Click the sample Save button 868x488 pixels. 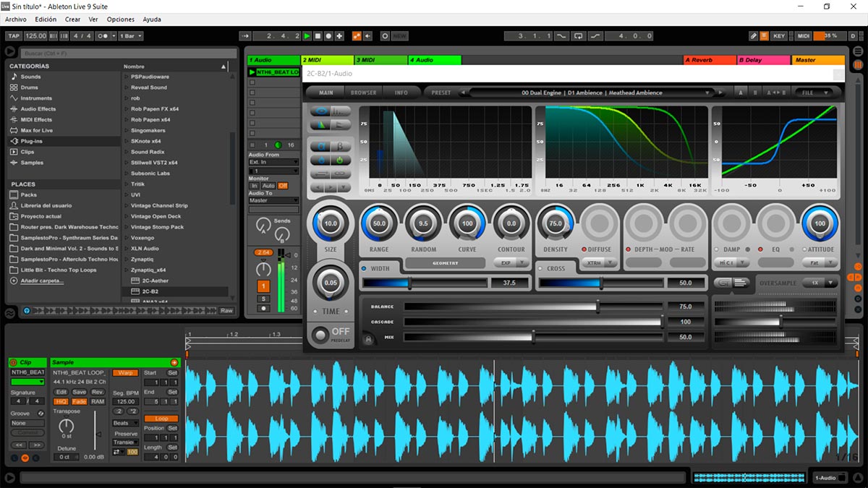(x=79, y=392)
